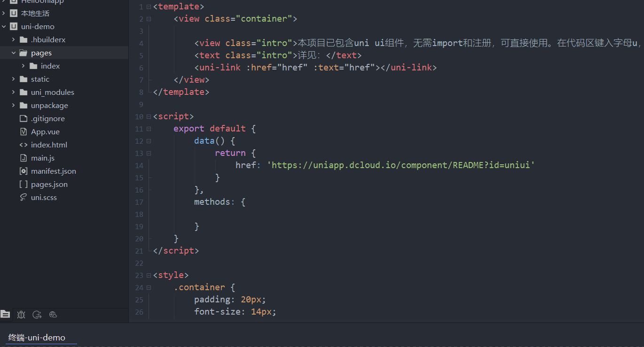This screenshot has width=644, height=347.
Task: Click the index folder icon
Action: point(33,66)
